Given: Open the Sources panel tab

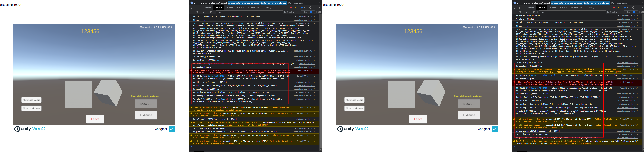Looking at the screenshot, I should 229,8.
